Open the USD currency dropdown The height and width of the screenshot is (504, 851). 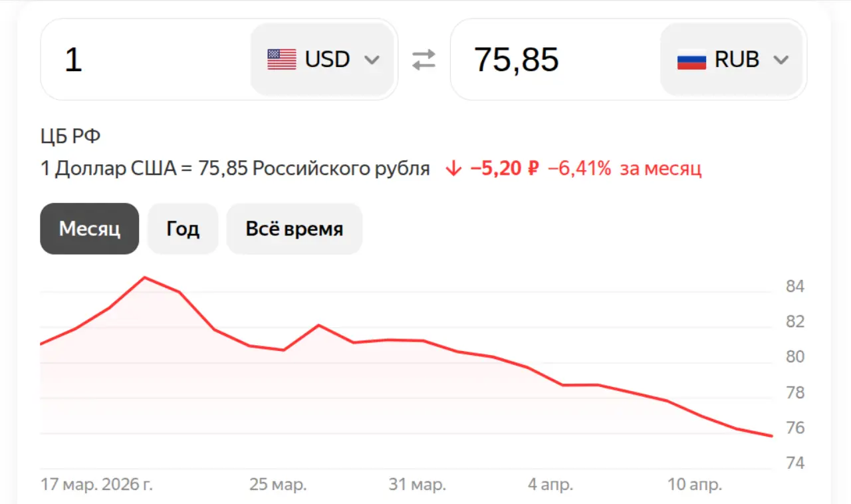click(322, 59)
